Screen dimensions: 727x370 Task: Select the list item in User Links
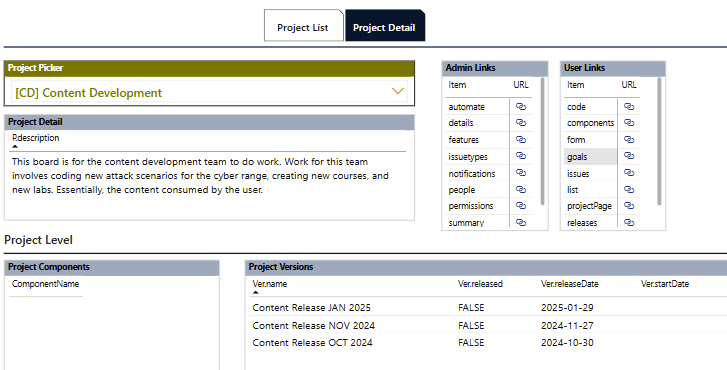573,190
